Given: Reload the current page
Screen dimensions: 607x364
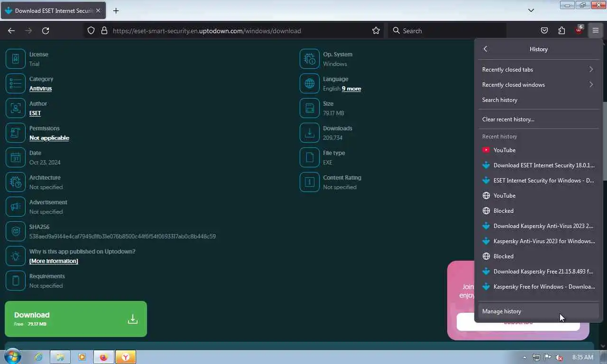Looking at the screenshot, I should [x=46, y=31].
